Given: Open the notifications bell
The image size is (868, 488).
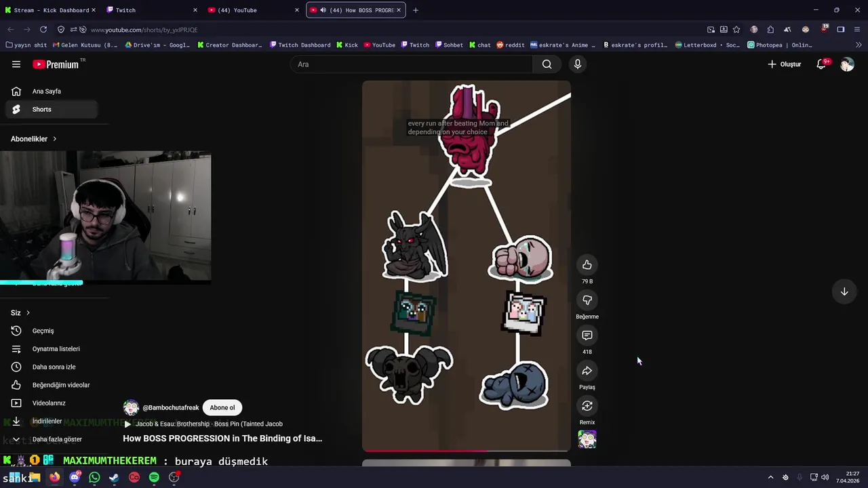Looking at the screenshot, I should [x=821, y=64].
